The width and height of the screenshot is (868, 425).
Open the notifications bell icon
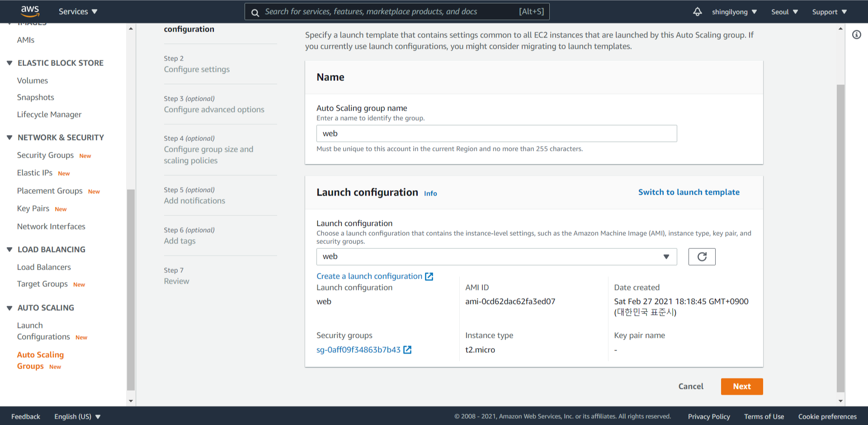698,12
